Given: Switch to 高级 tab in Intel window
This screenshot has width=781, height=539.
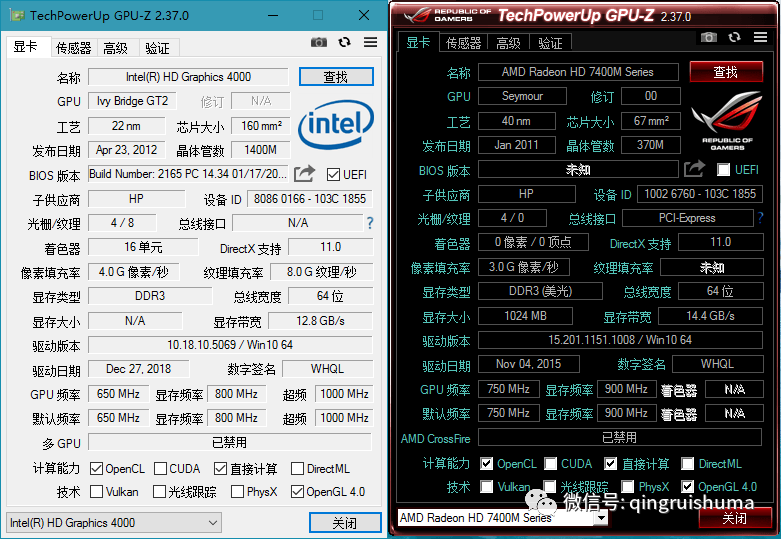Looking at the screenshot, I should (116, 48).
